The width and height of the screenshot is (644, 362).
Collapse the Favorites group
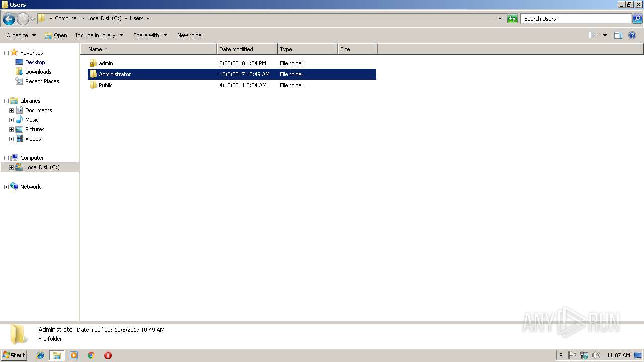6,53
